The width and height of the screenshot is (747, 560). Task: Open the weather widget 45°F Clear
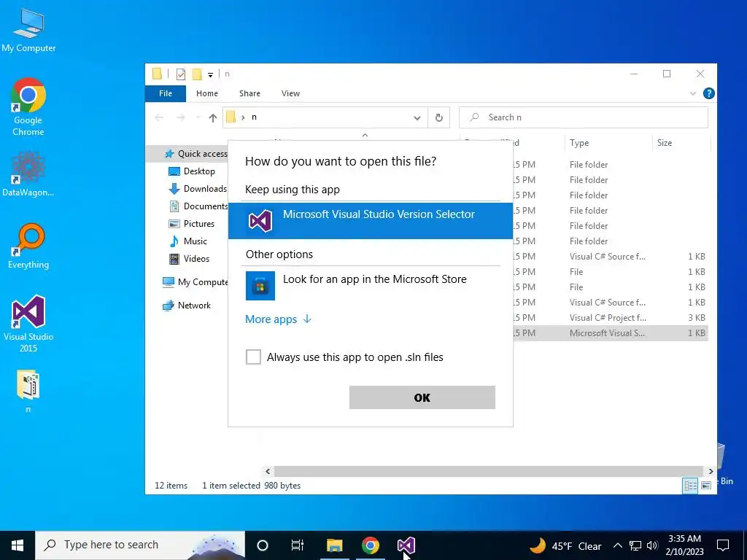[565, 545]
